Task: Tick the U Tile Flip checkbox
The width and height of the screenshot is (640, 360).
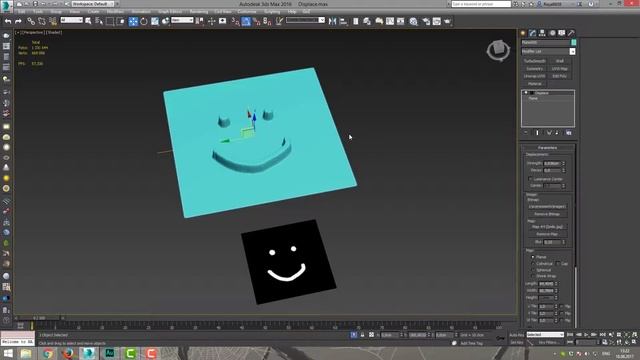Action: (x=562, y=306)
